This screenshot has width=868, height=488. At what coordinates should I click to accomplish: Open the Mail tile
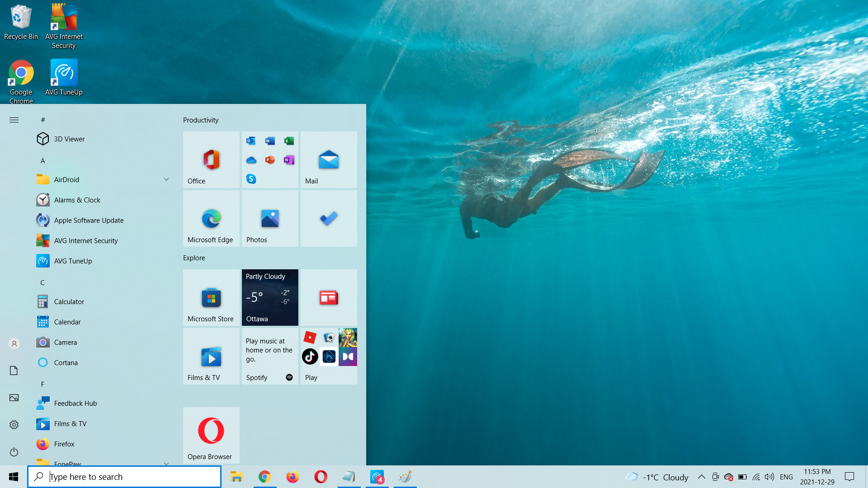point(329,160)
